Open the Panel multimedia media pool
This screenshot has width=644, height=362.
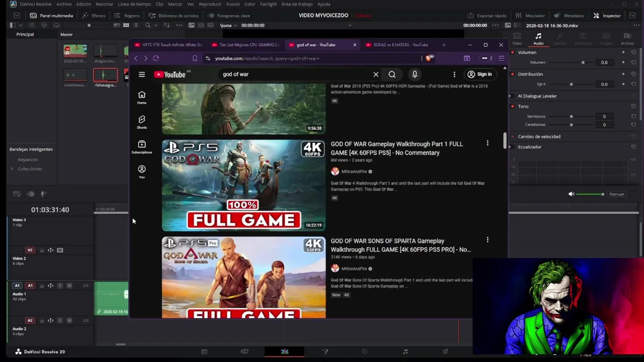[51, 16]
